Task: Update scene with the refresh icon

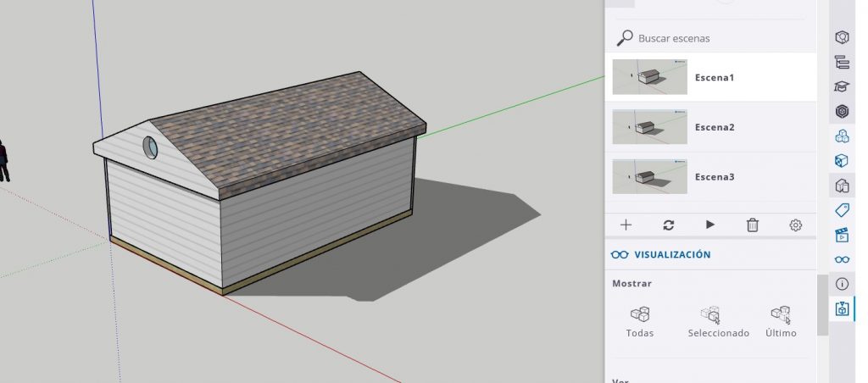Action: click(669, 225)
